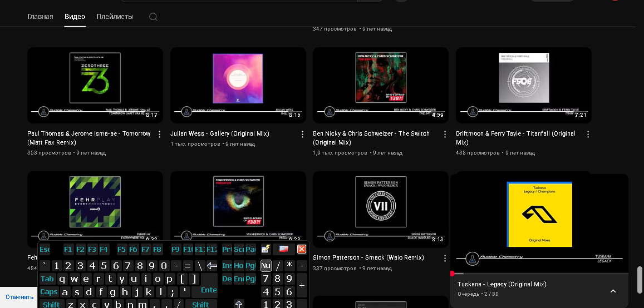
Task: Toggle Scroll Lock key on virtual keyboard
Action: tap(239, 249)
